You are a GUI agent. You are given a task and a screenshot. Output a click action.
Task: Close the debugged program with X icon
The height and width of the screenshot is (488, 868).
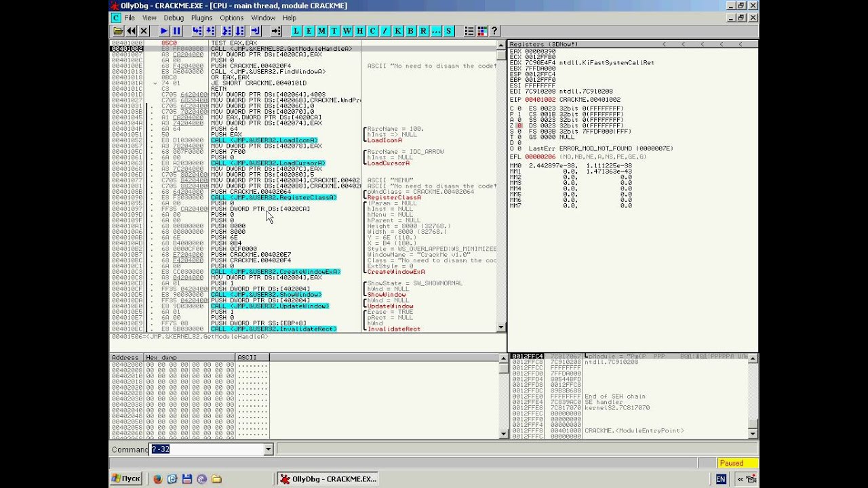point(144,31)
